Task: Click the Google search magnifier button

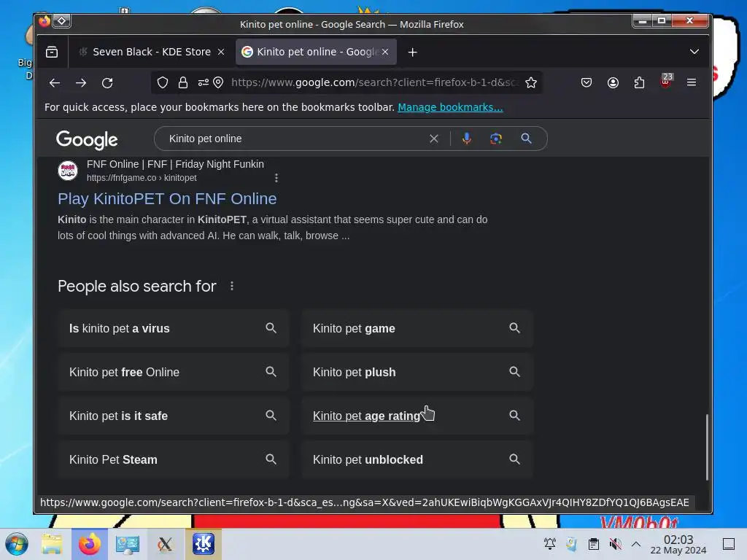Action: [x=527, y=139]
